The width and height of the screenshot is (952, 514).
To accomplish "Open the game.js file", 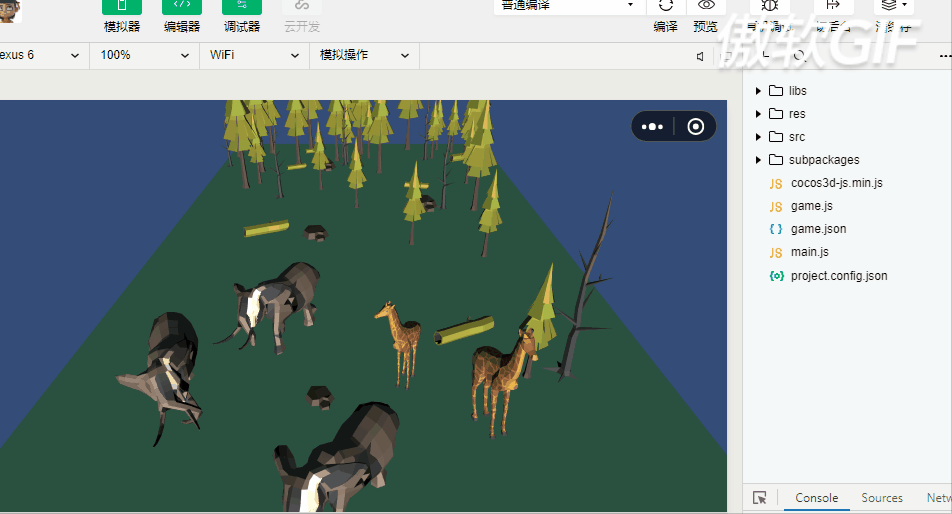I will click(811, 206).
